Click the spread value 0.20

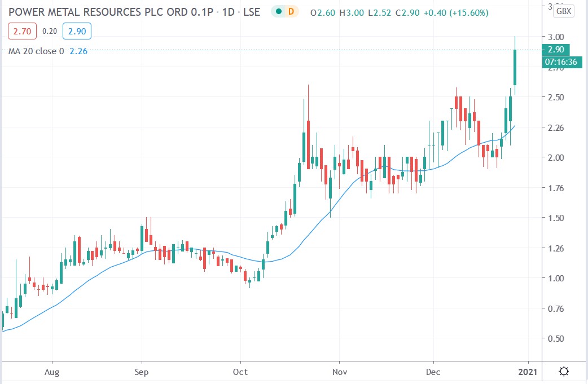click(x=49, y=32)
